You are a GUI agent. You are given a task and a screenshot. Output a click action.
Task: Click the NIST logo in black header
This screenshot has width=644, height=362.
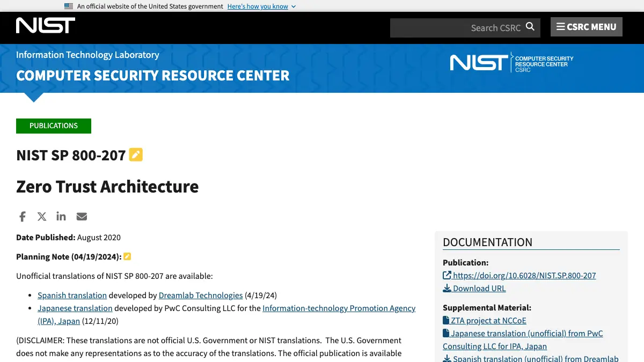tap(46, 25)
